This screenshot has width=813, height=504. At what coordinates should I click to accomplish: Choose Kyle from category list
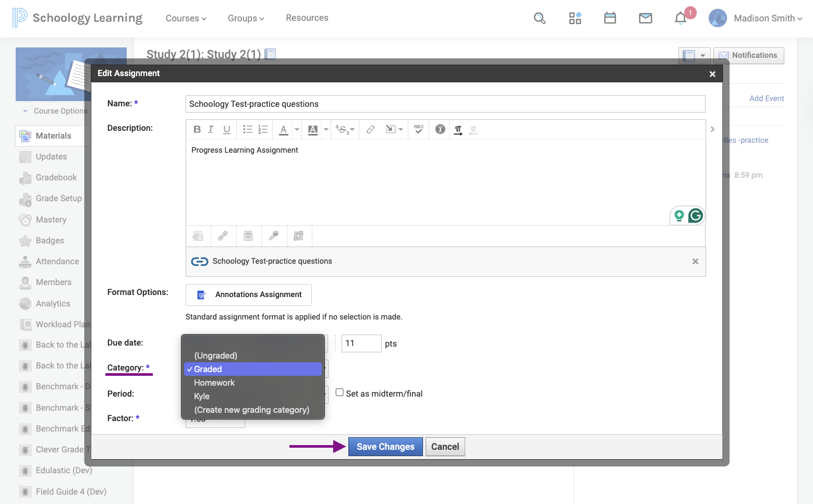(x=253, y=396)
